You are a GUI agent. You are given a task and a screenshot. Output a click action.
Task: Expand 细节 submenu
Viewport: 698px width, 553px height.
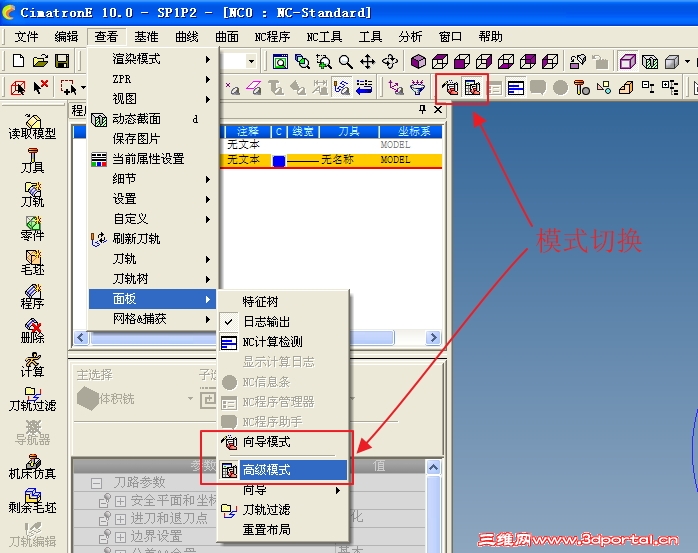click(153, 179)
